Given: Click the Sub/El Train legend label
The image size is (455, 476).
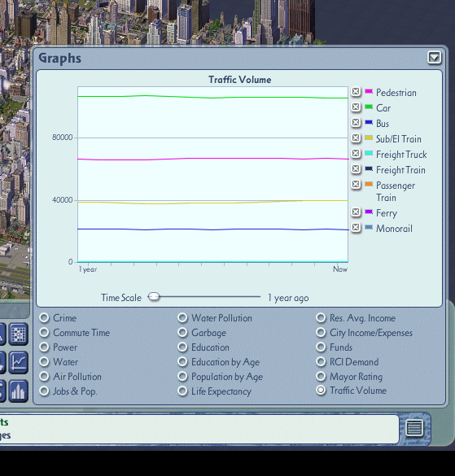Looking at the screenshot, I should 399,139.
